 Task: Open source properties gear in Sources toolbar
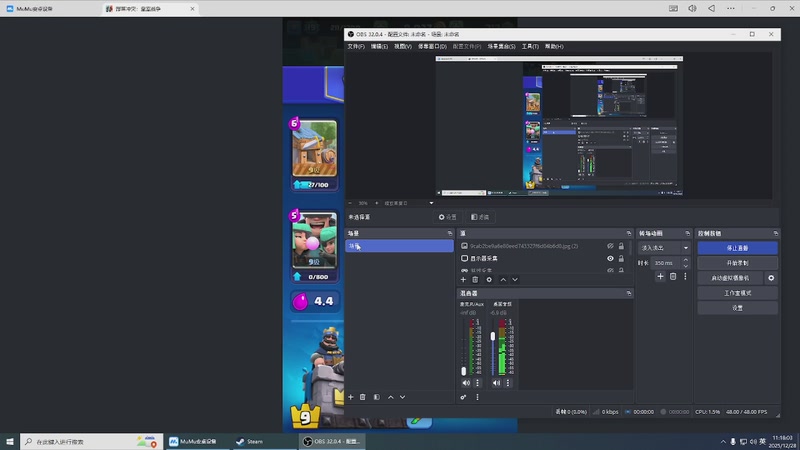(x=489, y=280)
